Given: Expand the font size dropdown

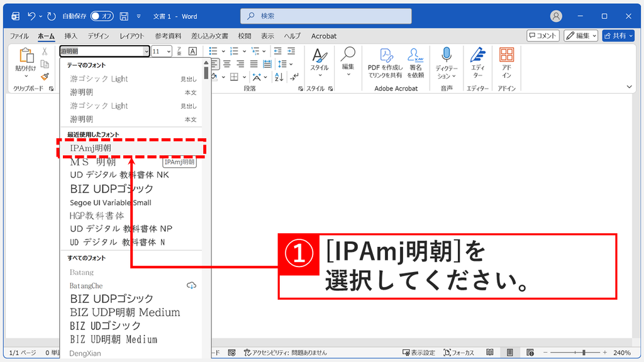Looking at the screenshot, I should tap(169, 52).
